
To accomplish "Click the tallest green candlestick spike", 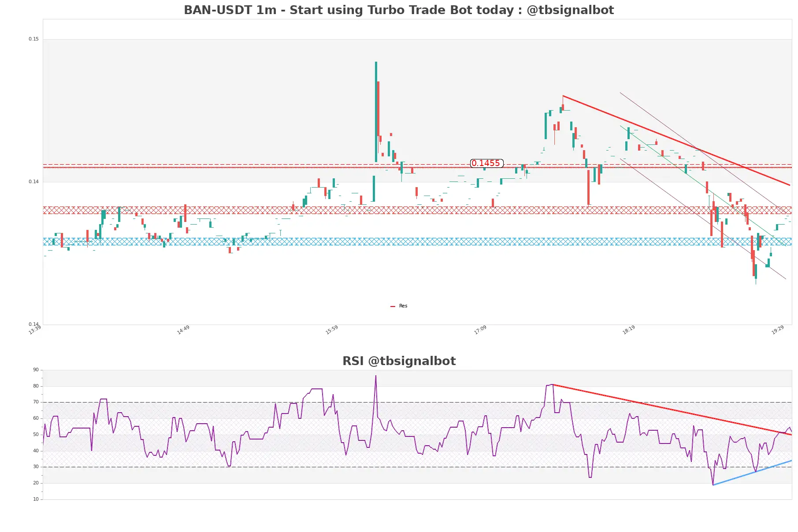I will click(x=376, y=112).
